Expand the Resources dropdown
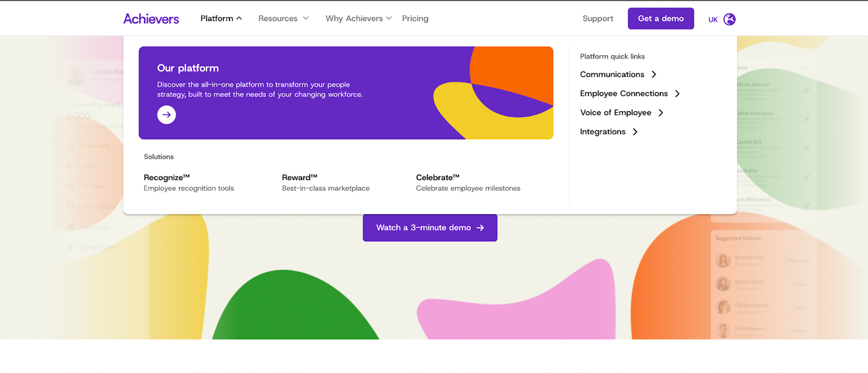Screen dimensions: 868x373 tap(284, 18)
